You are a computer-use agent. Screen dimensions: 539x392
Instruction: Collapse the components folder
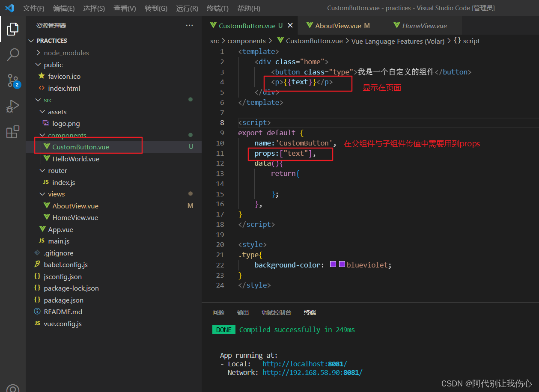42,135
